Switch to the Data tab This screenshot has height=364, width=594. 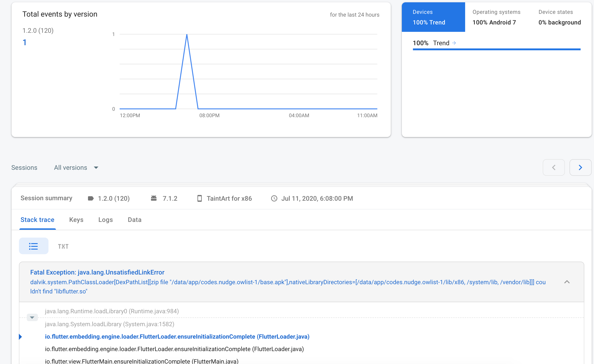(134, 220)
